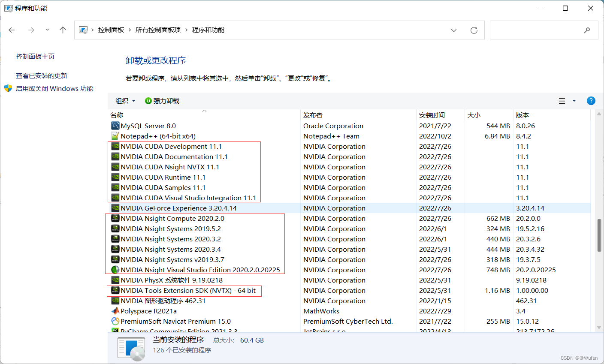Go up one level with up arrow

tap(63, 30)
